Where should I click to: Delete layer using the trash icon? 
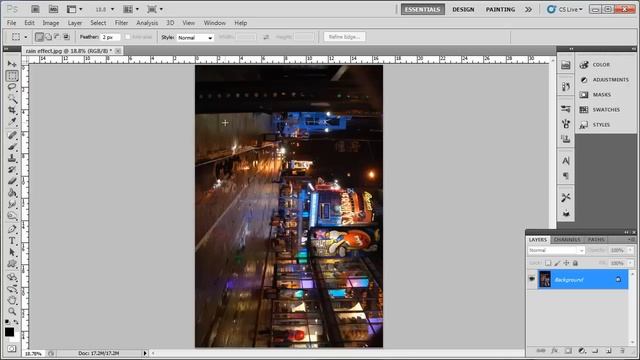coord(622,351)
